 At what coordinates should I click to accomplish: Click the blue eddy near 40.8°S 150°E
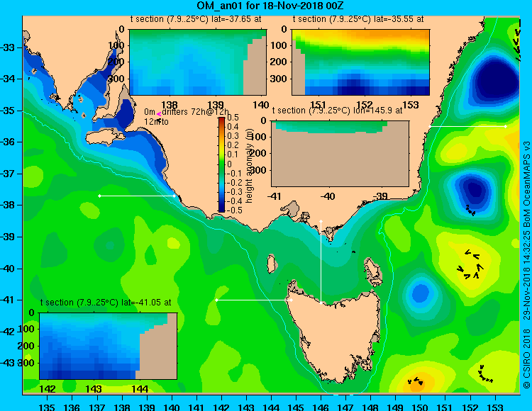click(x=421, y=293)
